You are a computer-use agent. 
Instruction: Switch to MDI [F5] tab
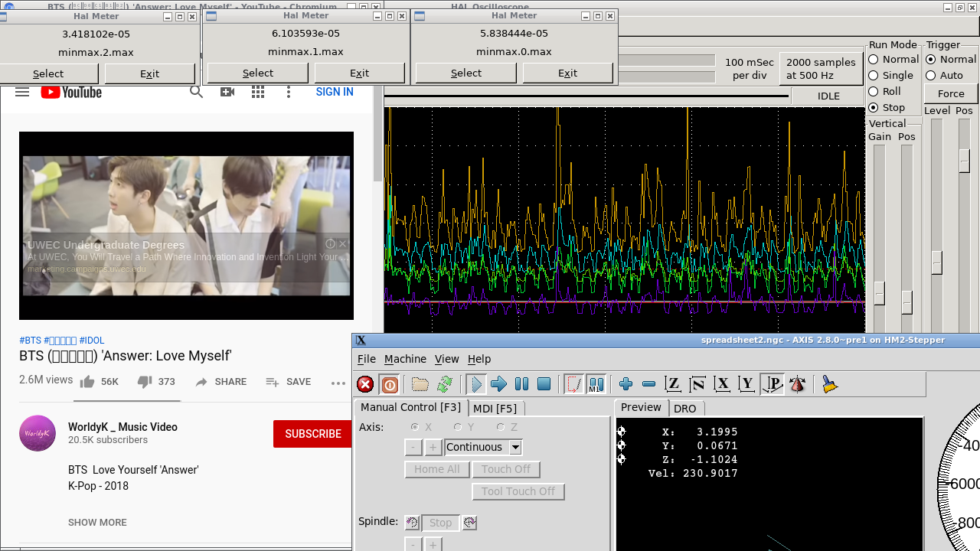point(495,408)
